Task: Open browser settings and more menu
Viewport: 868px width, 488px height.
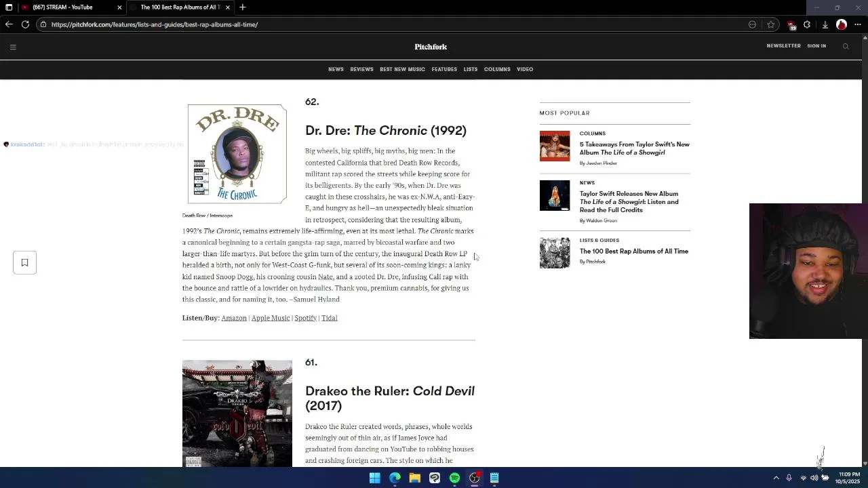Action: point(858,24)
